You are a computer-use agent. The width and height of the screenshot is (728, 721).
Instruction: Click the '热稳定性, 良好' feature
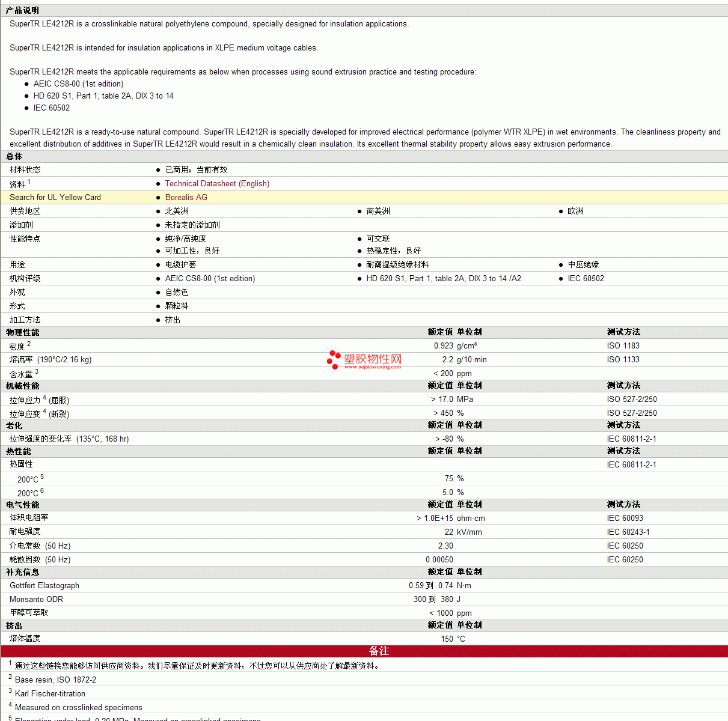(x=394, y=251)
